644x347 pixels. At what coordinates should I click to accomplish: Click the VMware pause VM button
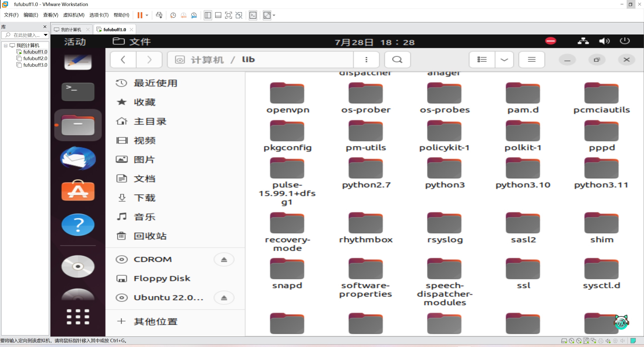[x=140, y=15]
